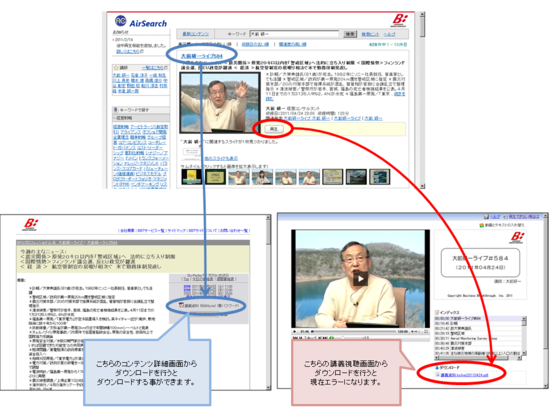Click the search button next to keyword field
The image size is (550, 412).
pyautogui.click(x=350, y=34)
